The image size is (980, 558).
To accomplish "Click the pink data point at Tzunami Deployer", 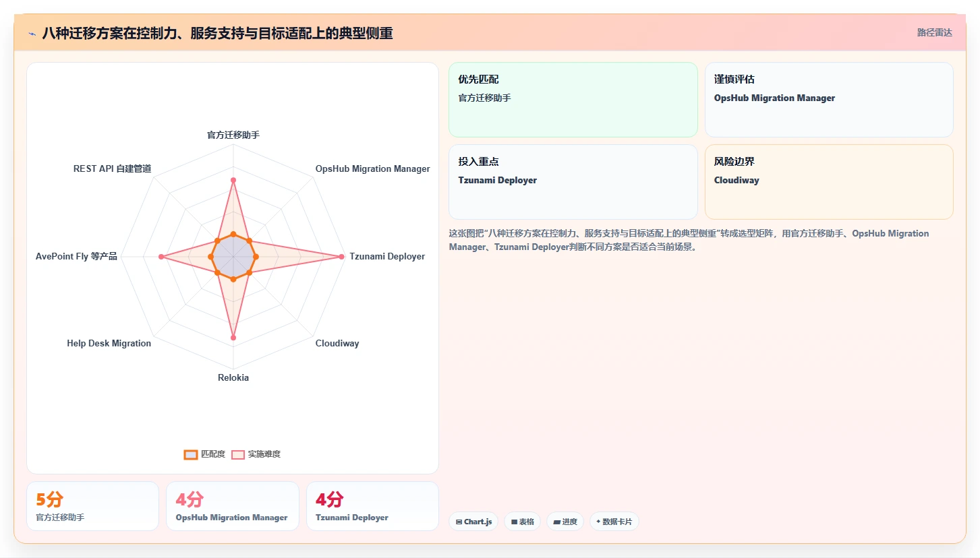I will pos(341,256).
